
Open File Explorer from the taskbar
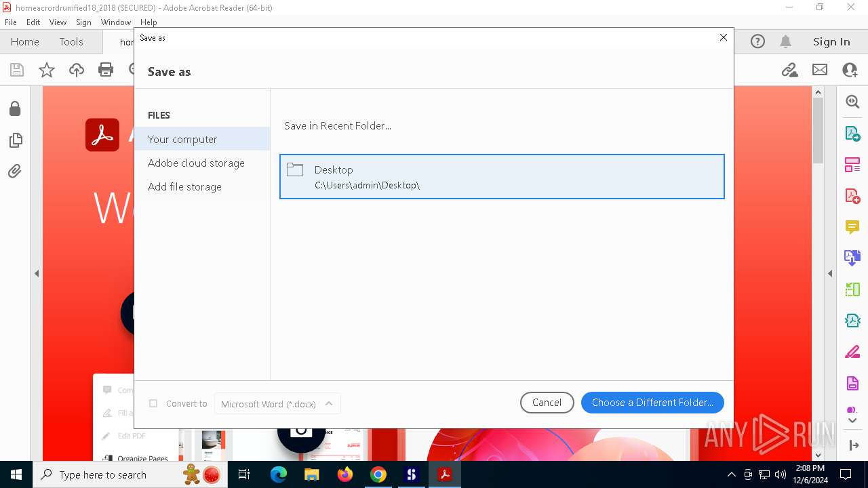[x=312, y=474]
